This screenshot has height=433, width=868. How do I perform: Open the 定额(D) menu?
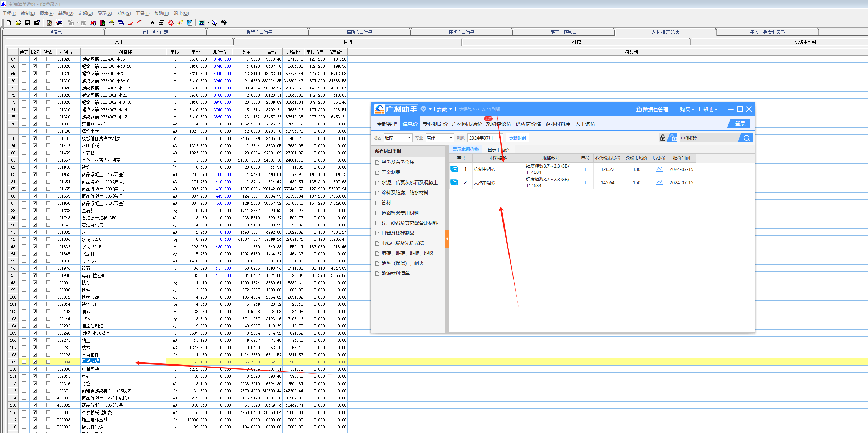pos(85,13)
